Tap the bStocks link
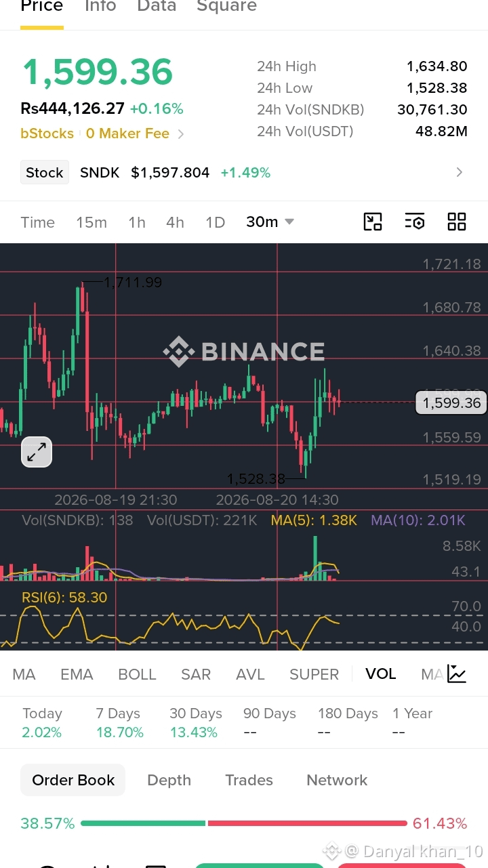The image size is (488, 868). (x=47, y=133)
